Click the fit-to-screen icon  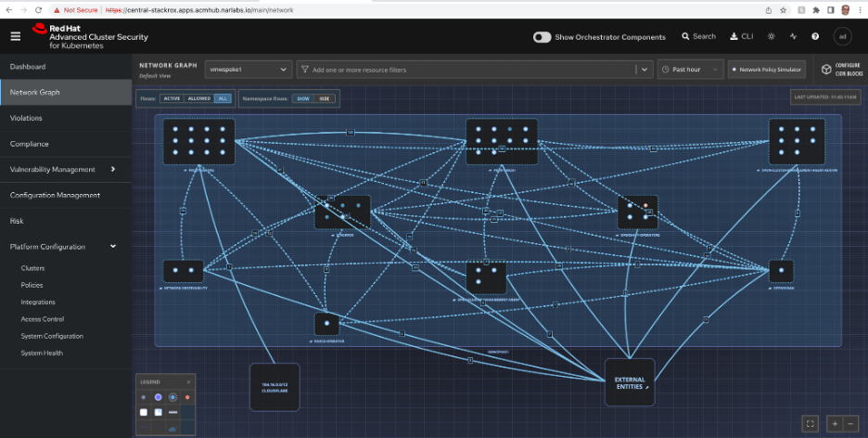(811, 423)
